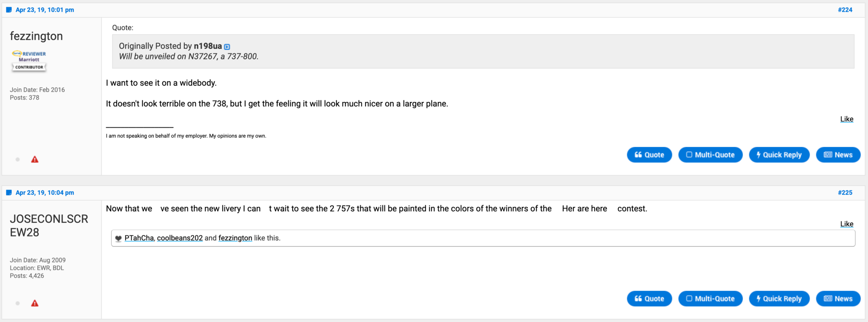Click the Marriott Contributor reviewer badge
This screenshot has width=868, height=322.
pos(29,60)
